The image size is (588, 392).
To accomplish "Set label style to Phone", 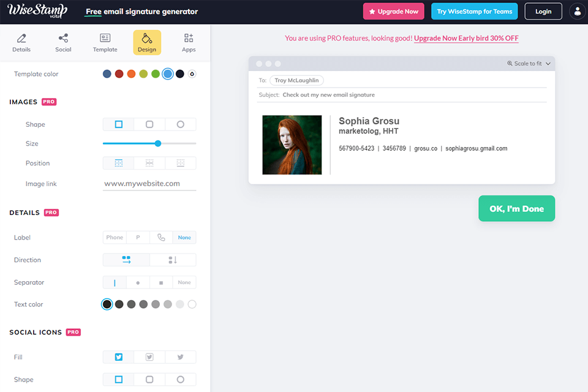I will pyautogui.click(x=115, y=238).
